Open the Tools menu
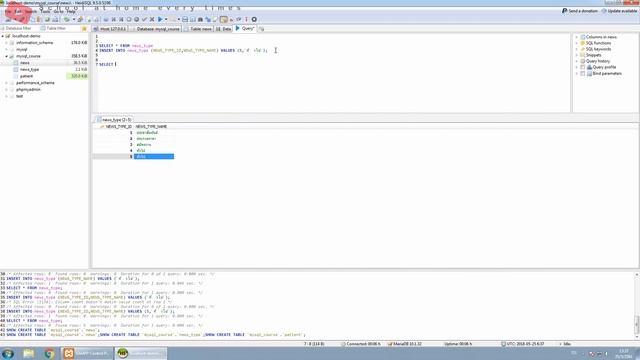The width and height of the screenshot is (640, 360). pyautogui.click(x=45, y=11)
